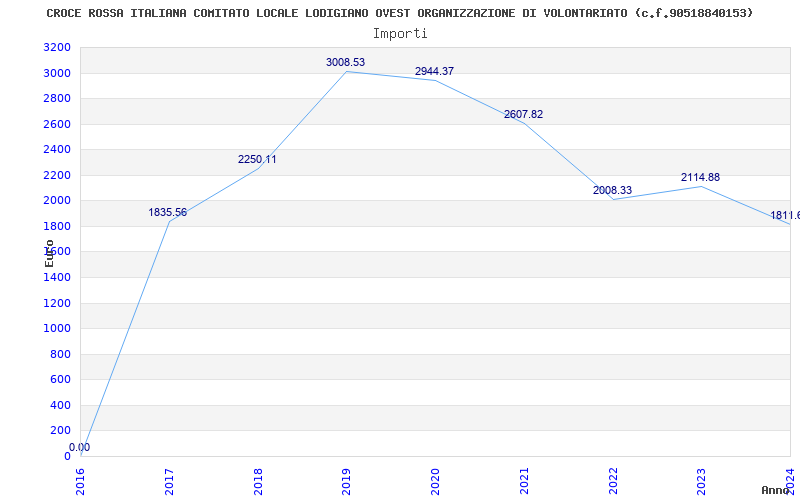The width and height of the screenshot is (800, 500).
Task: Click the 1400 y-axis tick label
Action: point(57,278)
